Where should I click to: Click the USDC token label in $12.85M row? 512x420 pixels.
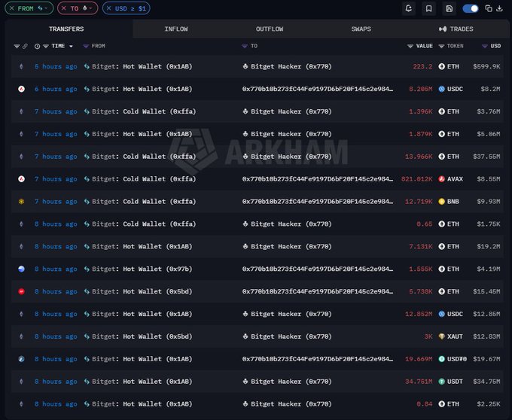click(455, 315)
